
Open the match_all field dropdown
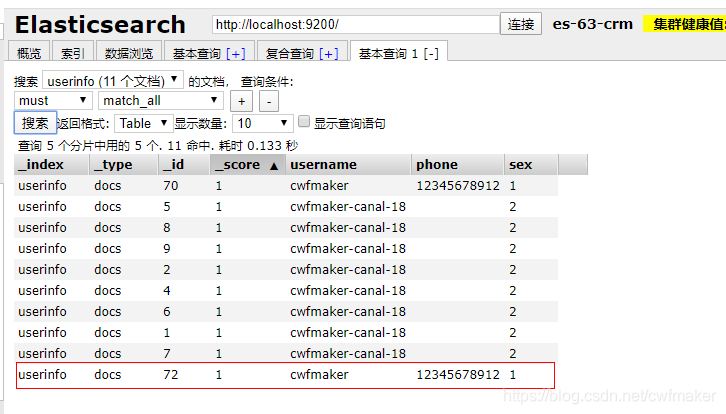pos(161,100)
